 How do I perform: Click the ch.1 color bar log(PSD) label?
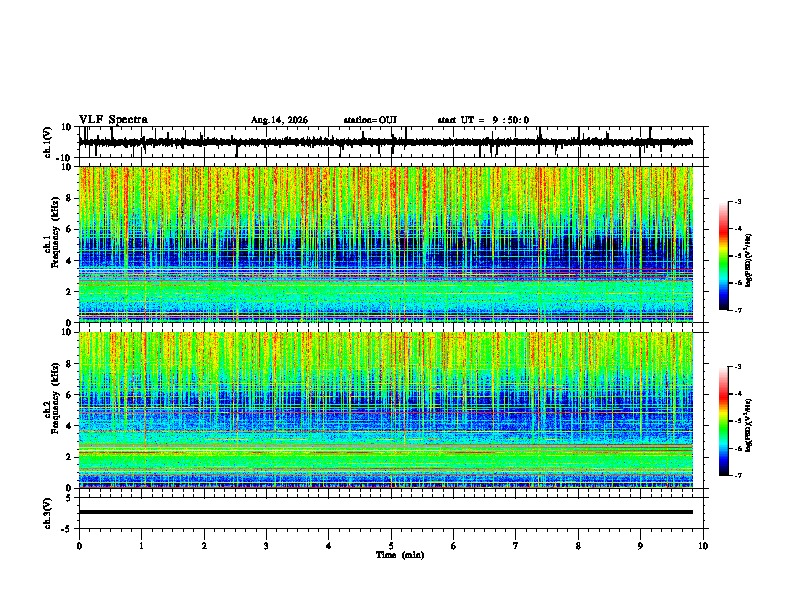(749, 260)
